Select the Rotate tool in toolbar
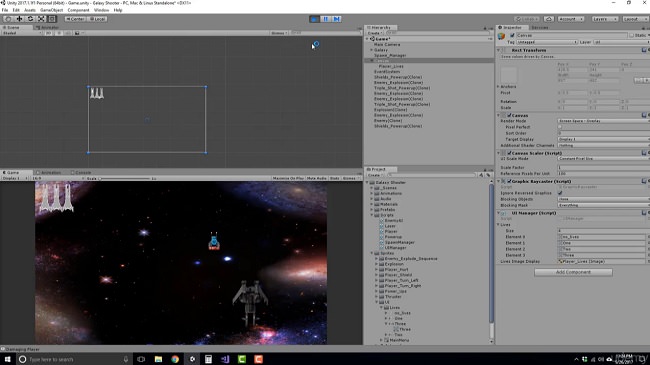Screen dimensions: 650x365 click(30, 19)
